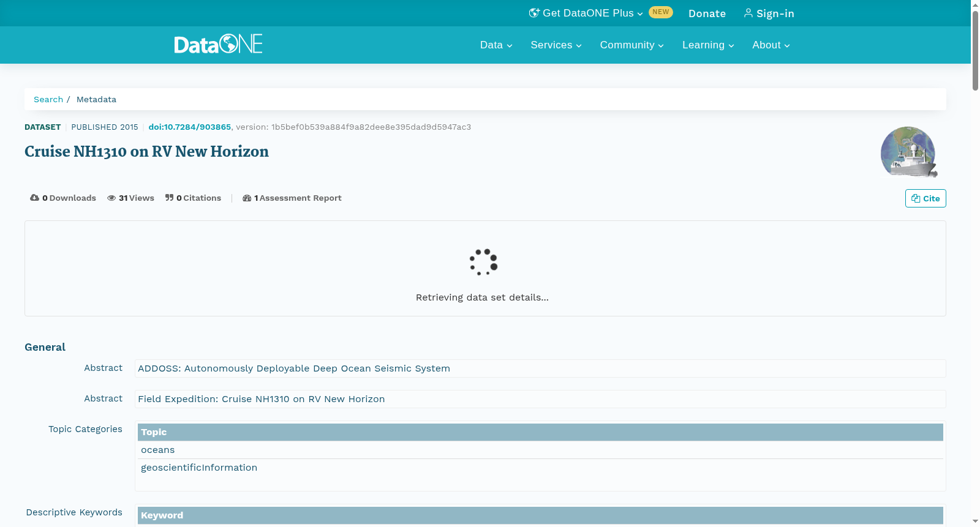Screen dimensions: 980x527
Task: Click the '31 Views' count text
Action: tap(137, 198)
